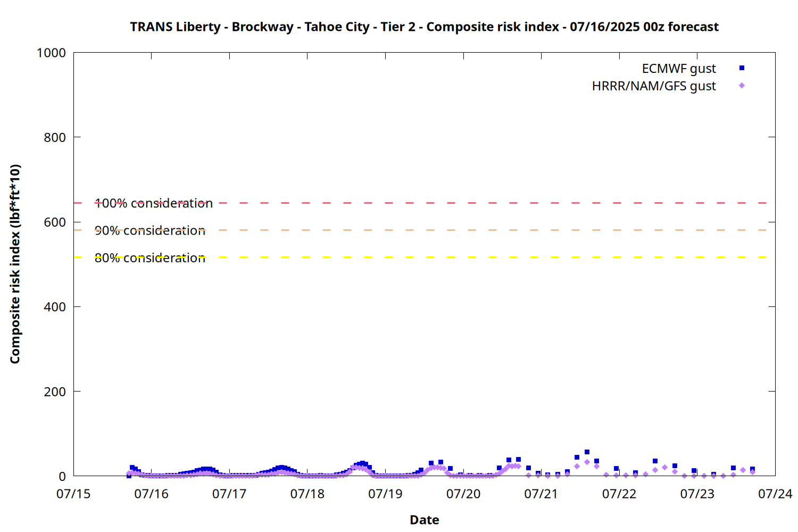Click the HRRR/NAM/GFS gust legend label
Screen dimensions: 798x532
(654, 86)
